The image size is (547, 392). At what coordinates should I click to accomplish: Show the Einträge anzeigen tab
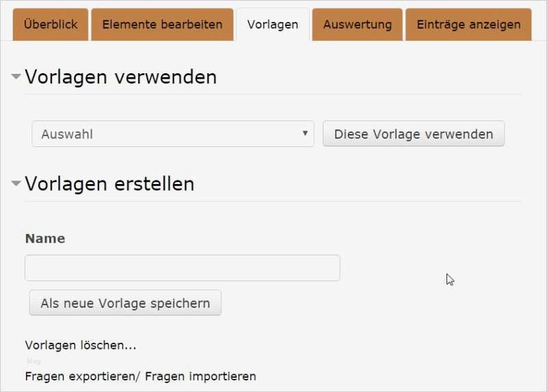[x=468, y=25]
